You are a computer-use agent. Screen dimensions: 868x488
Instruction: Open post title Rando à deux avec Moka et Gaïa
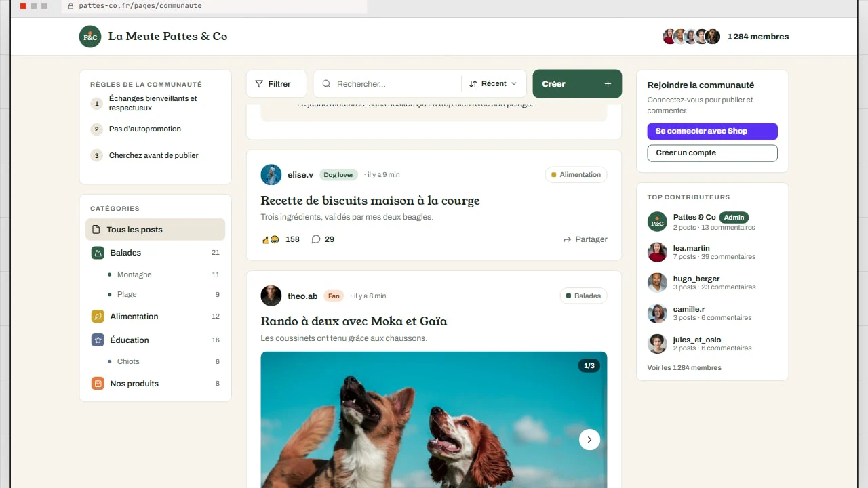coord(354,321)
